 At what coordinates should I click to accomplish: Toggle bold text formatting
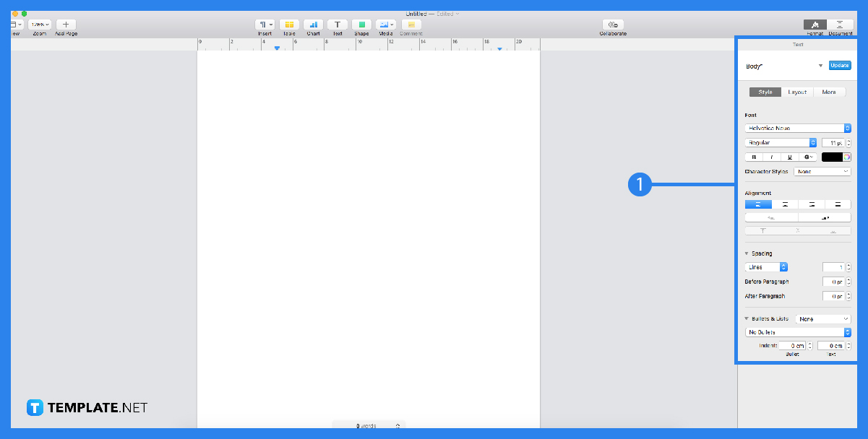click(x=754, y=156)
